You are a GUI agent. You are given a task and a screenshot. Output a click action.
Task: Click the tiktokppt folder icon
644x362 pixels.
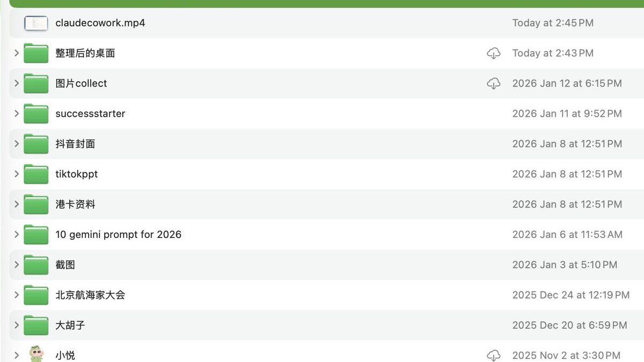click(36, 174)
